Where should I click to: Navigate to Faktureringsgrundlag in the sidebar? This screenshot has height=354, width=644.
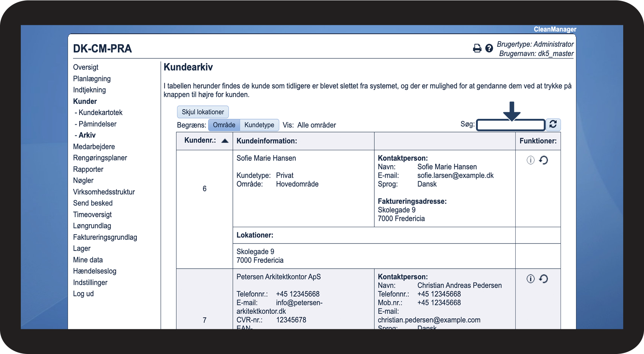105,237
